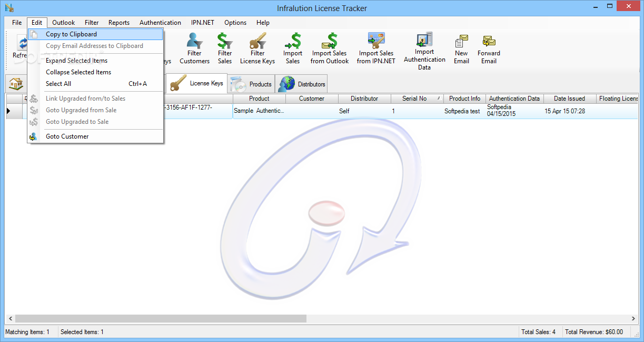The image size is (644, 342).
Task: Sort by Serial No column header
Action: (417, 99)
